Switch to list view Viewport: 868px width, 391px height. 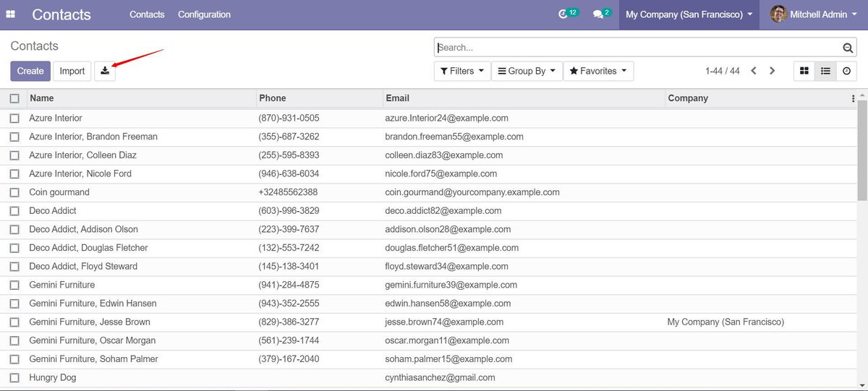point(825,71)
